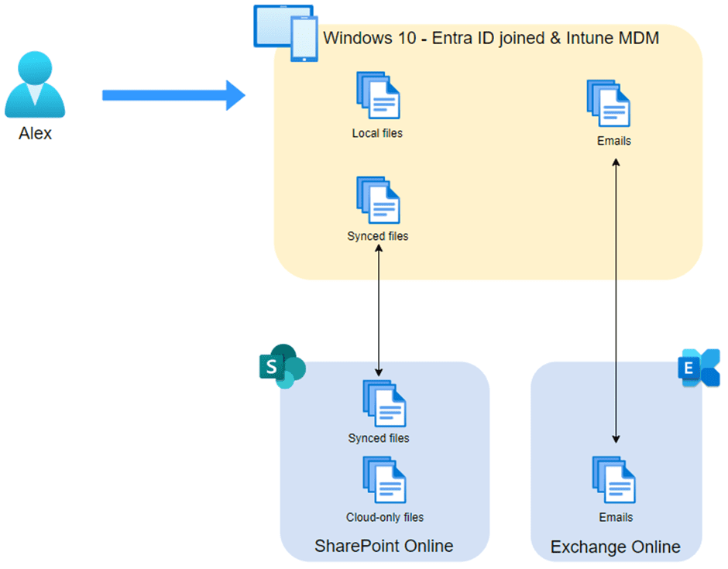This screenshot has width=728, height=569.
Task: Select the SharePoint logo icon
Action: 282,366
